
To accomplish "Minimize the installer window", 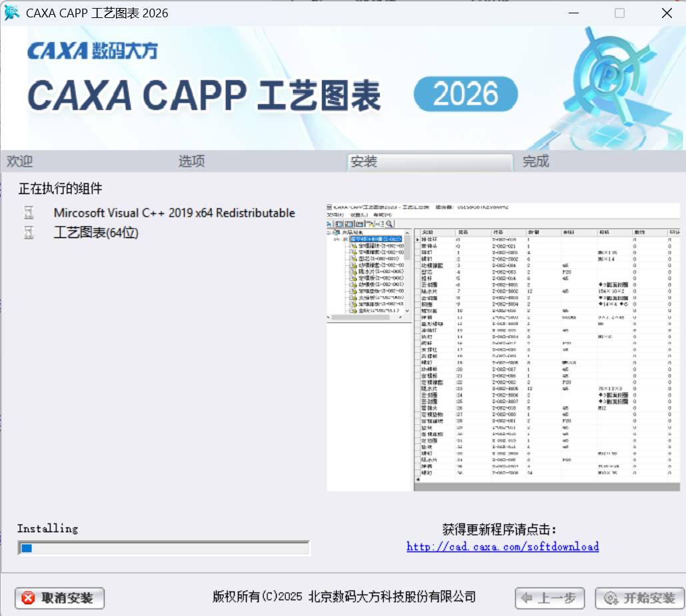I will 573,13.
